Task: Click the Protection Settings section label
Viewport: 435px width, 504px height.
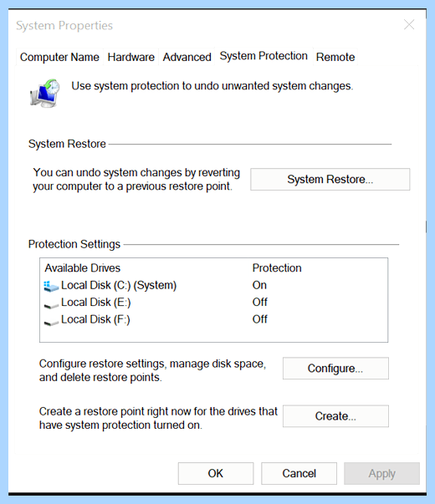Action: point(74,244)
